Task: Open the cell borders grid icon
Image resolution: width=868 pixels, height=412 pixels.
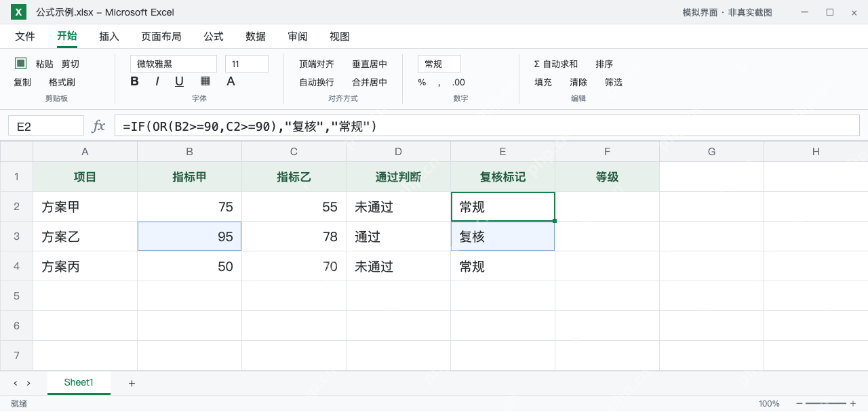Action: (x=205, y=81)
